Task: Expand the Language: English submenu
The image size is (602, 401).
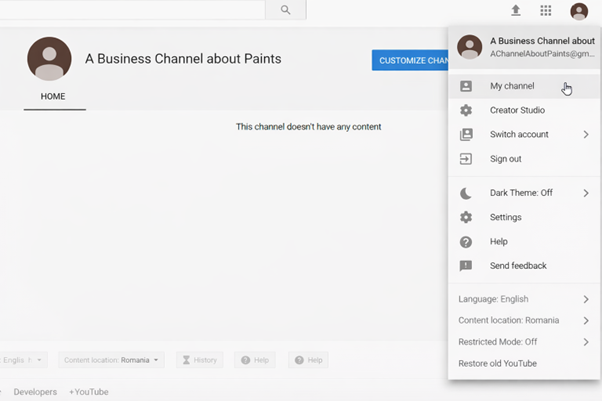Action: (585, 299)
